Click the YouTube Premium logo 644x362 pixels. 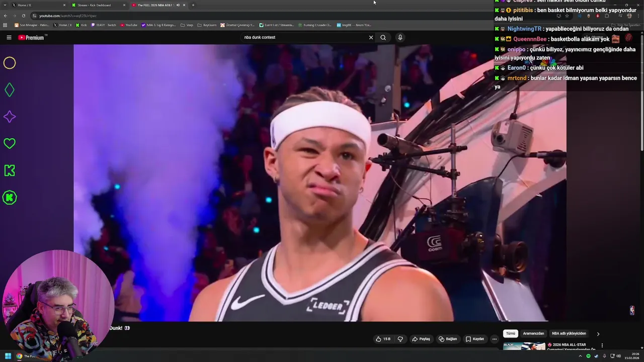(x=31, y=37)
